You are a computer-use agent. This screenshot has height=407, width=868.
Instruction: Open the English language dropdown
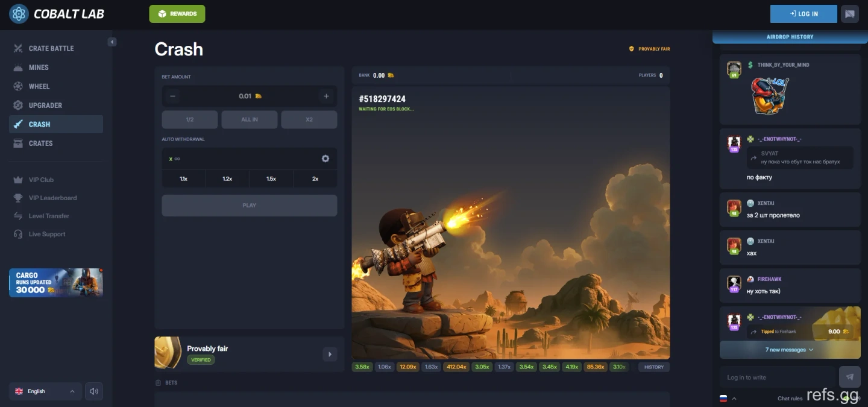pyautogui.click(x=45, y=391)
